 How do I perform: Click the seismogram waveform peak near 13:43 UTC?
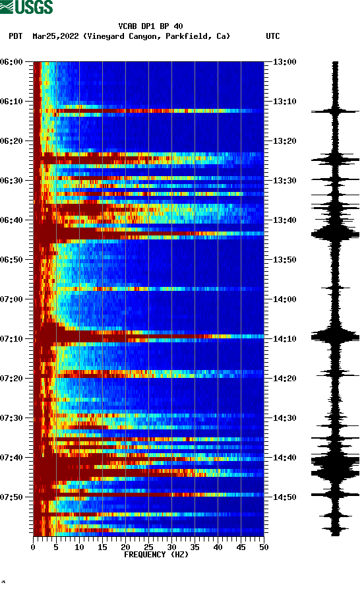click(336, 234)
